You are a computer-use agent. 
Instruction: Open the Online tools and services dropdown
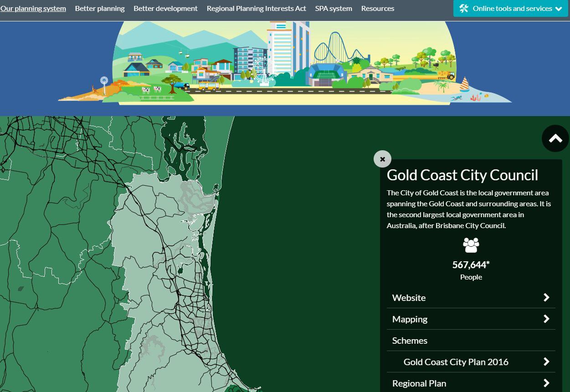click(x=510, y=8)
